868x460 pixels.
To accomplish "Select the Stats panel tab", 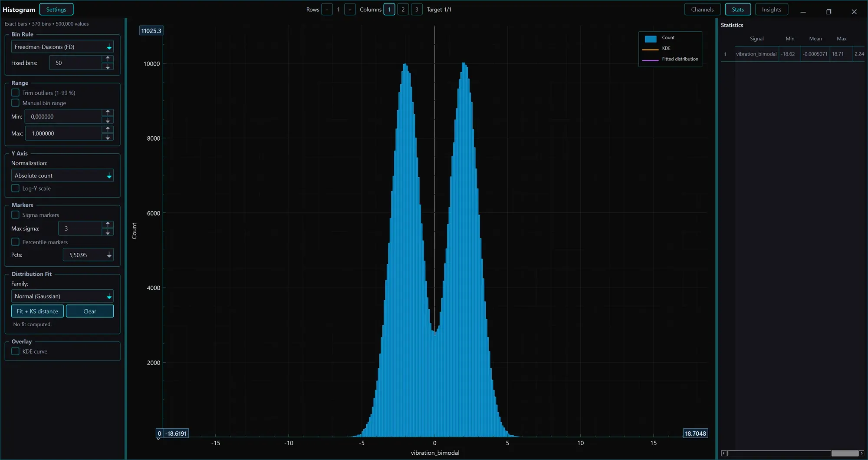I will click(738, 9).
